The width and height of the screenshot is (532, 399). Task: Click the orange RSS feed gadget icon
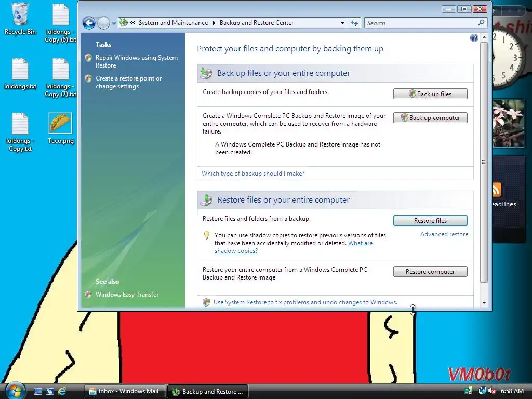tap(496, 189)
